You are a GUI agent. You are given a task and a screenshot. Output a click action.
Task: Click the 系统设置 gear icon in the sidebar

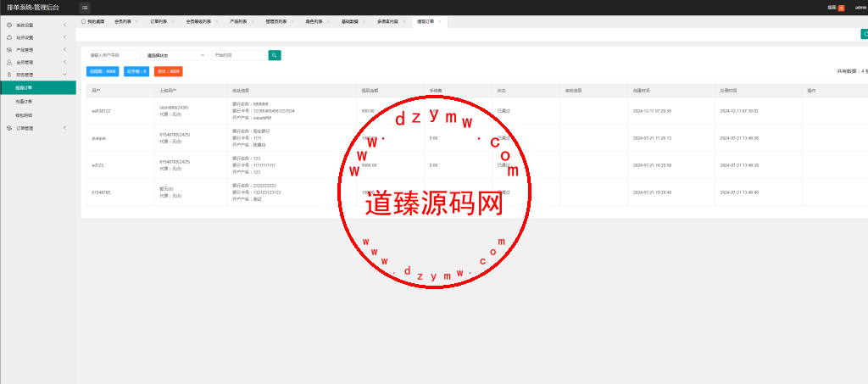[8, 25]
